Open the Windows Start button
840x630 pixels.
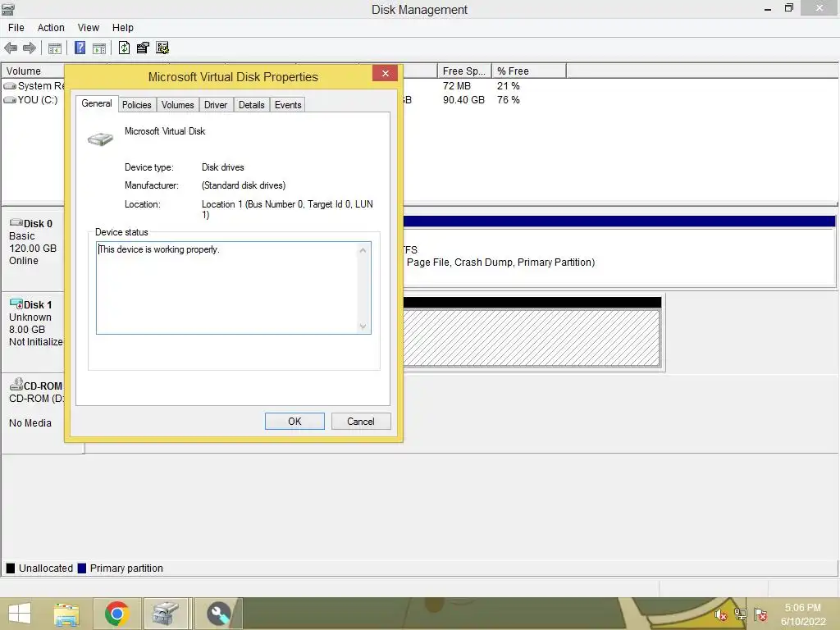pos(20,614)
